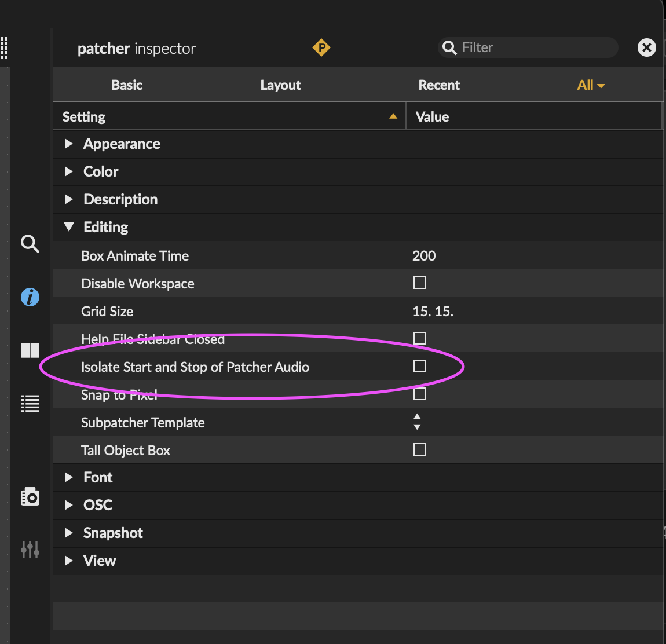Click the Recent tab
This screenshot has width=666, height=644.
(x=439, y=85)
